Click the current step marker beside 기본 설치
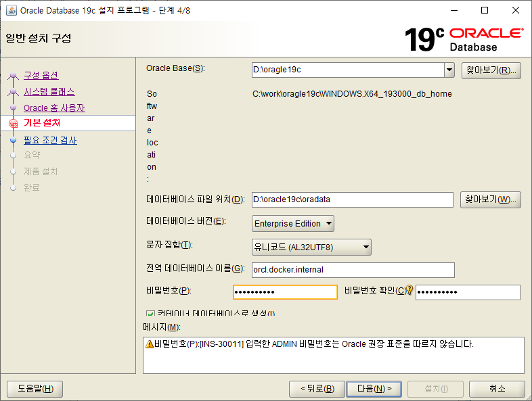This screenshot has width=532, height=401. click(14, 123)
